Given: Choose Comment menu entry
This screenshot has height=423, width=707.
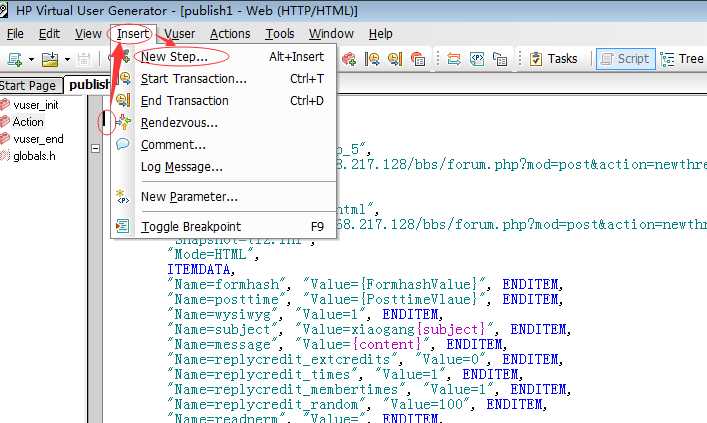Looking at the screenshot, I should [224, 145].
